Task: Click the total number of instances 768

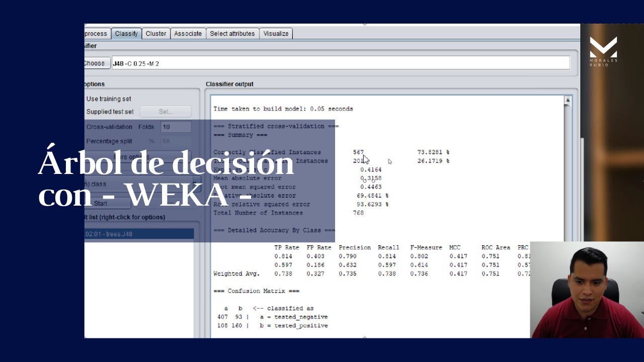Action: (x=358, y=213)
